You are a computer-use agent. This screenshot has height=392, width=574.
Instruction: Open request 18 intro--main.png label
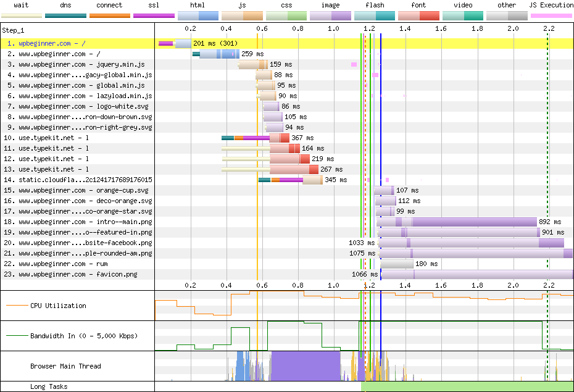85,222
